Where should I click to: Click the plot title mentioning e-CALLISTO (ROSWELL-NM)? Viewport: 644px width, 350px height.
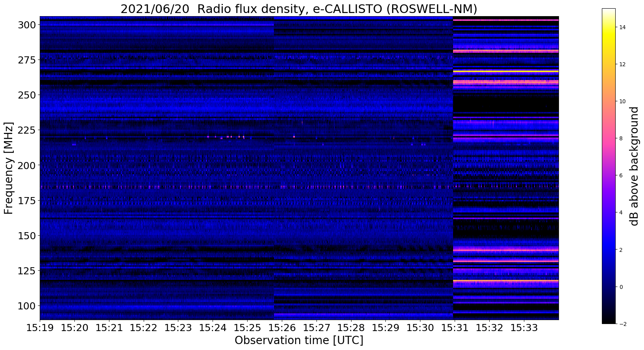click(x=299, y=9)
